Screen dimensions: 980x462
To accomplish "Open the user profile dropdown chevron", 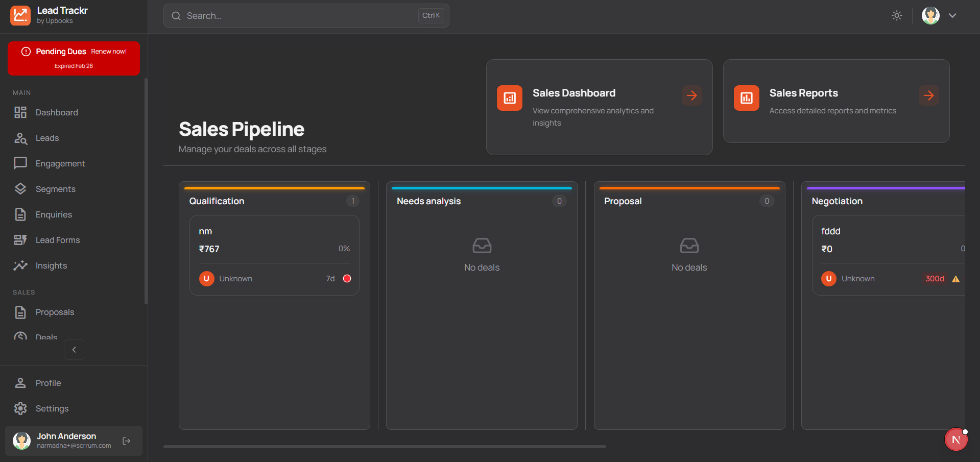I will tap(953, 15).
